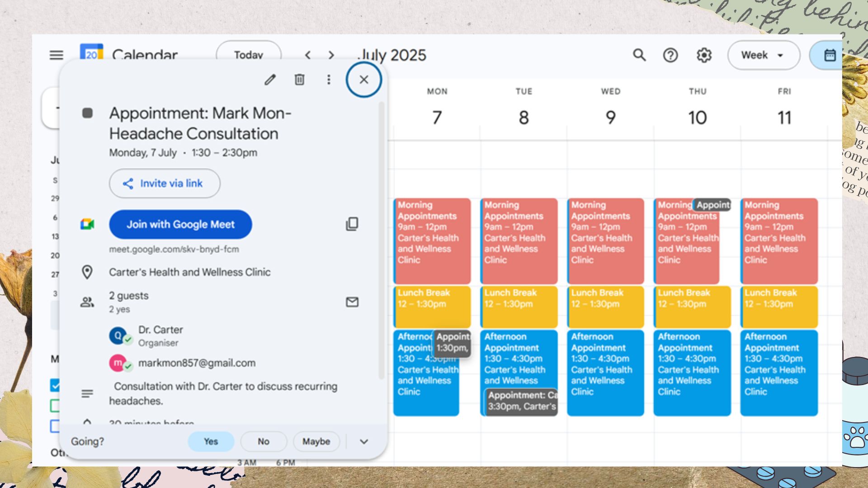This screenshot has height=488, width=868.
Task: Open the Week view dropdown
Action: tap(764, 55)
